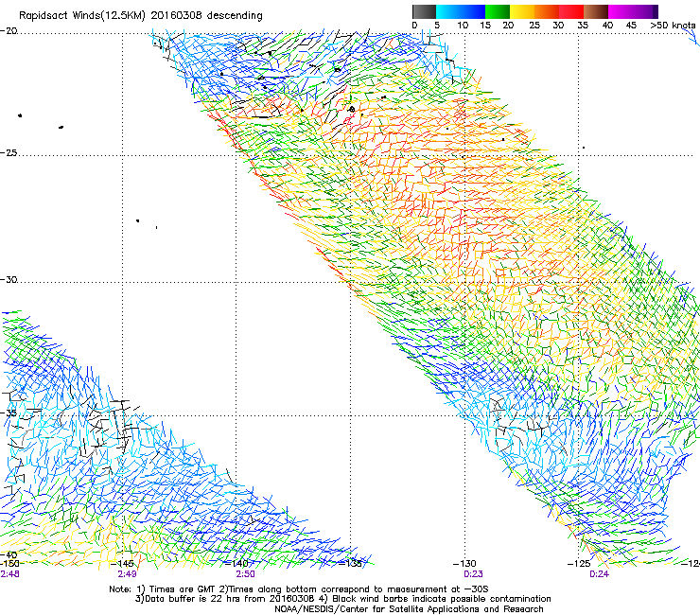Click the NOAA/NESDIS credit line
The image size is (700, 615).
click(409, 609)
